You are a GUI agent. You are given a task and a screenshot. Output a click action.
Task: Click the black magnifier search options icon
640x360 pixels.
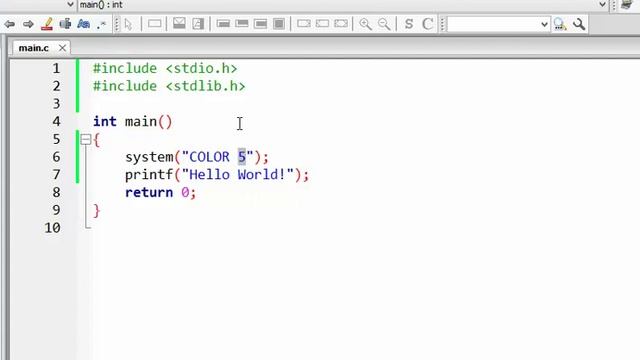click(579, 24)
